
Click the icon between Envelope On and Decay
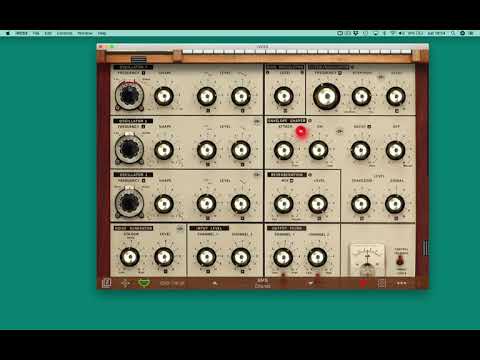[339, 131]
